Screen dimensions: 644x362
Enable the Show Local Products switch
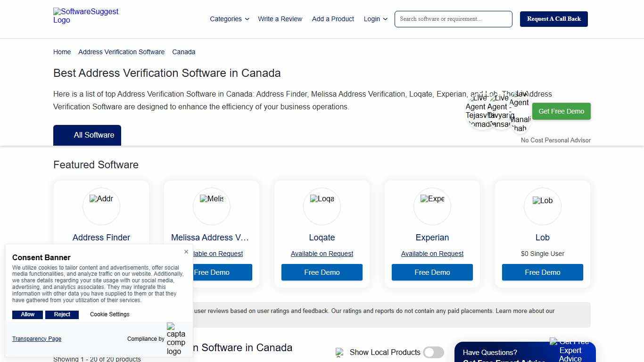point(433,352)
